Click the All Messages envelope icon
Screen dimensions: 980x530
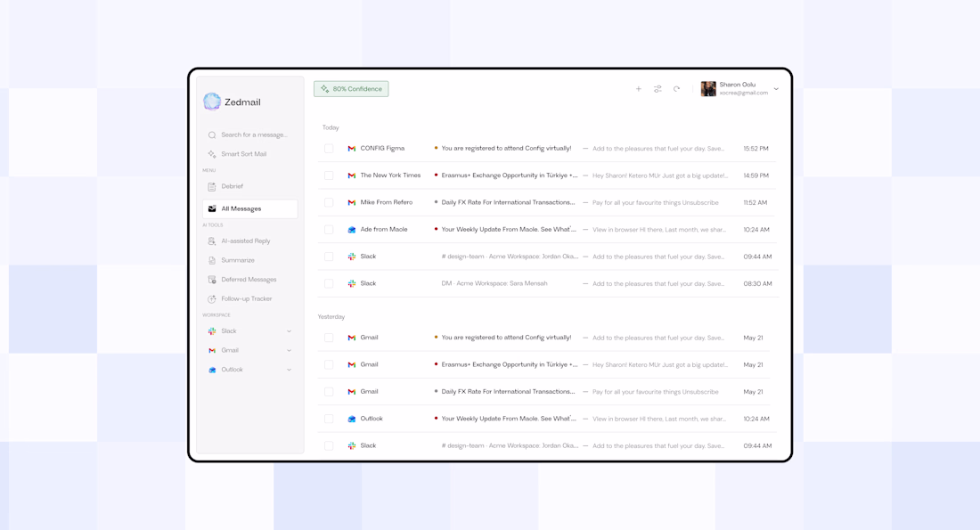click(212, 208)
